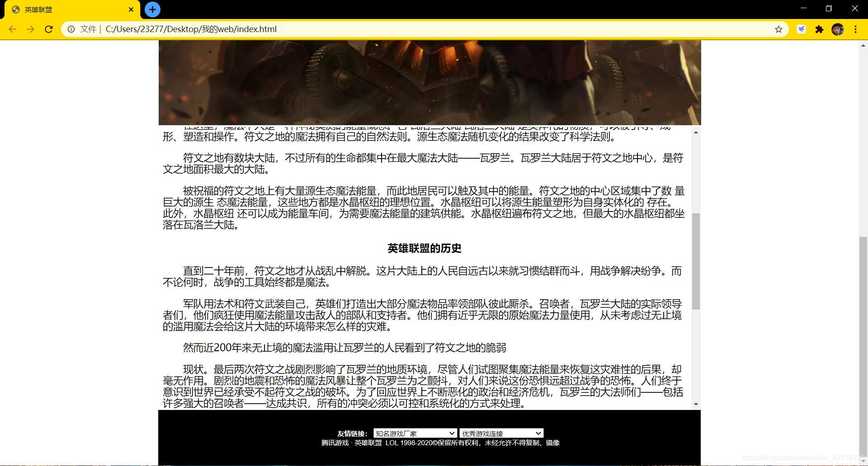This screenshot has height=466, width=868.
Task: Click the main page scrollbar thumb
Action: 863,347
